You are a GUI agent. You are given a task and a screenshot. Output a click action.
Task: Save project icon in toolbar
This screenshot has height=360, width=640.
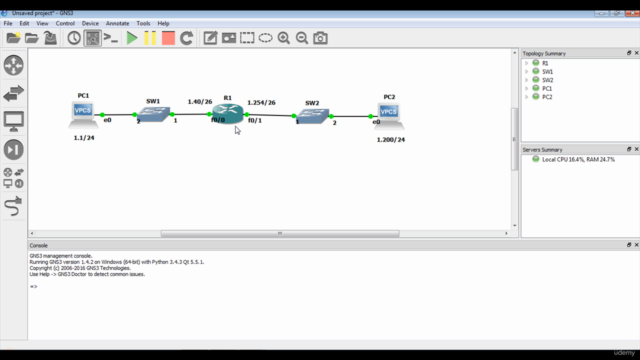coord(50,38)
